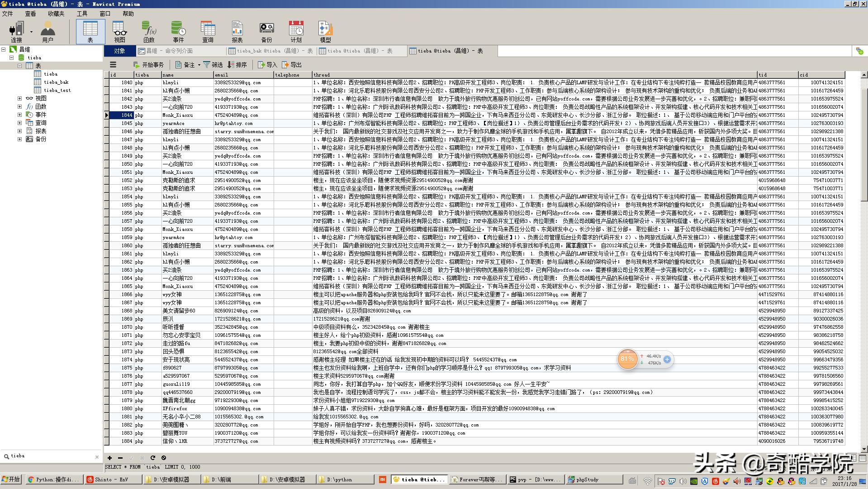This screenshot has height=489, width=868.
Task: Click the email column header
Action: click(x=243, y=75)
